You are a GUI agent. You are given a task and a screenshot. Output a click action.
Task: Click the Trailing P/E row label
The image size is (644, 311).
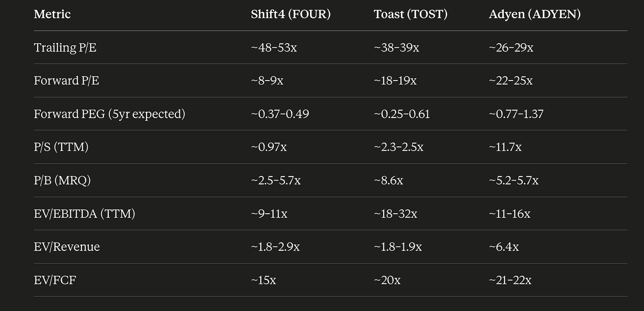pyautogui.click(x=65, y=48)
